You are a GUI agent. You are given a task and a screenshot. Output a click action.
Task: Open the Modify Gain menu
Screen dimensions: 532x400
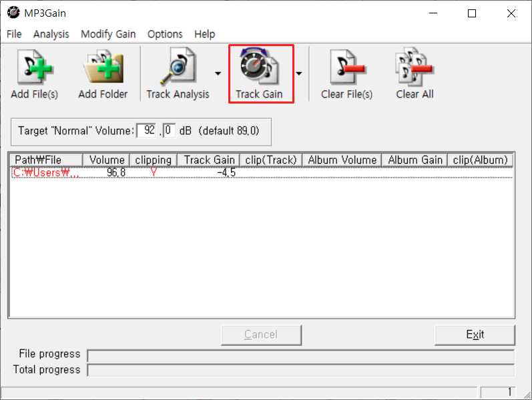(x=108, y=34)
